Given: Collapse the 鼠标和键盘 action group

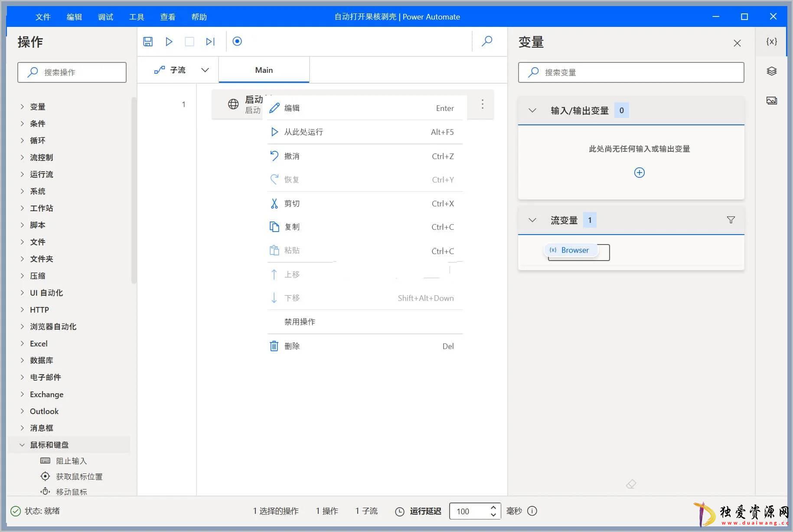Looking at the screenshot, I should [22, 445].
